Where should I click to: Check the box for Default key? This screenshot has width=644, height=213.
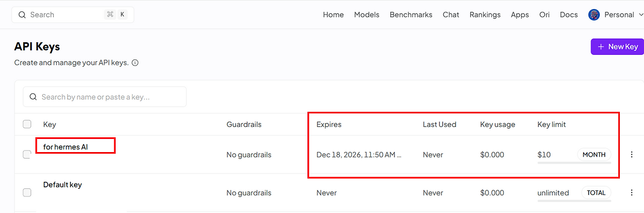(x=27, y=192)
